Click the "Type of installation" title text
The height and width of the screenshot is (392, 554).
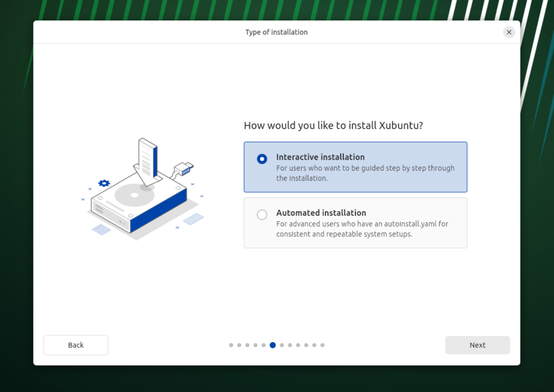coord(276,32)
